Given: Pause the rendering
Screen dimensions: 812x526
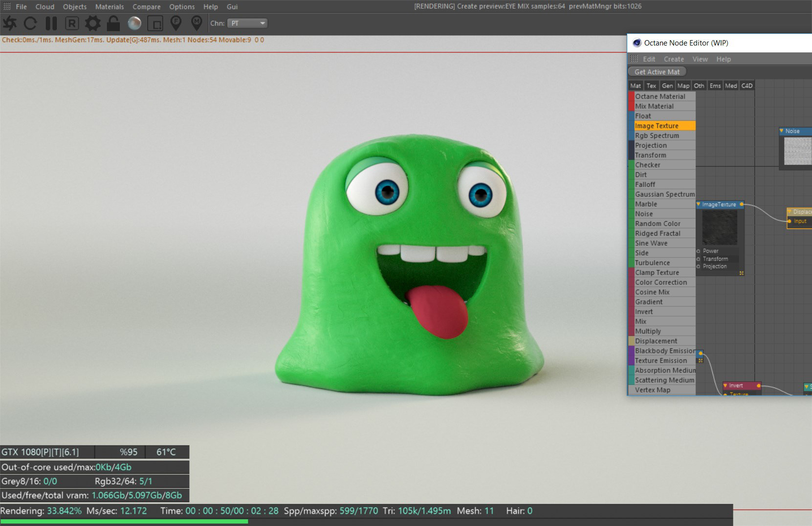Looking at the screenshot, I should [51, 23].
